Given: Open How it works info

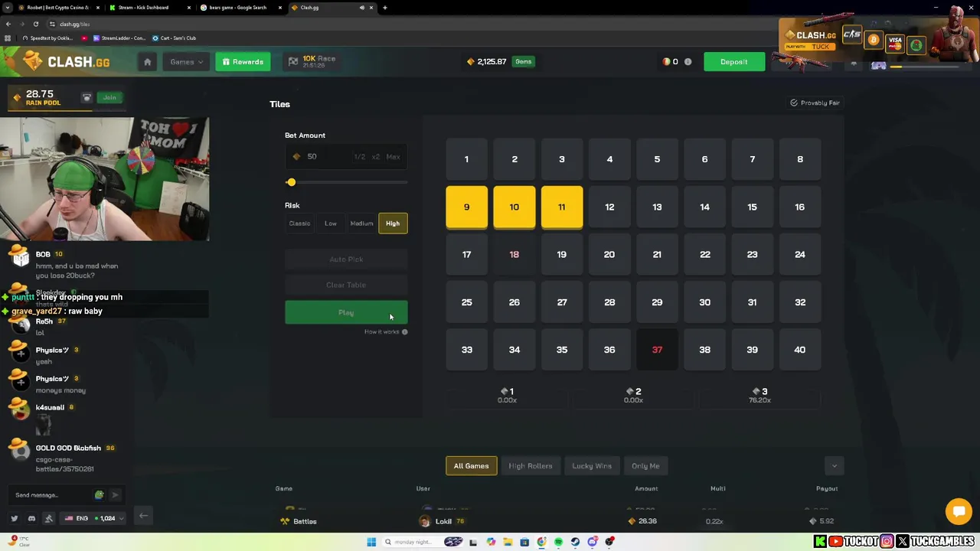Looking at the screenshot, I should (386, 332).
